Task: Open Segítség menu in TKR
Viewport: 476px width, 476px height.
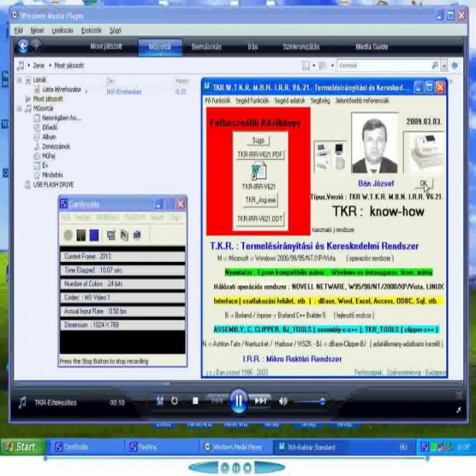Action: point(320,100)
